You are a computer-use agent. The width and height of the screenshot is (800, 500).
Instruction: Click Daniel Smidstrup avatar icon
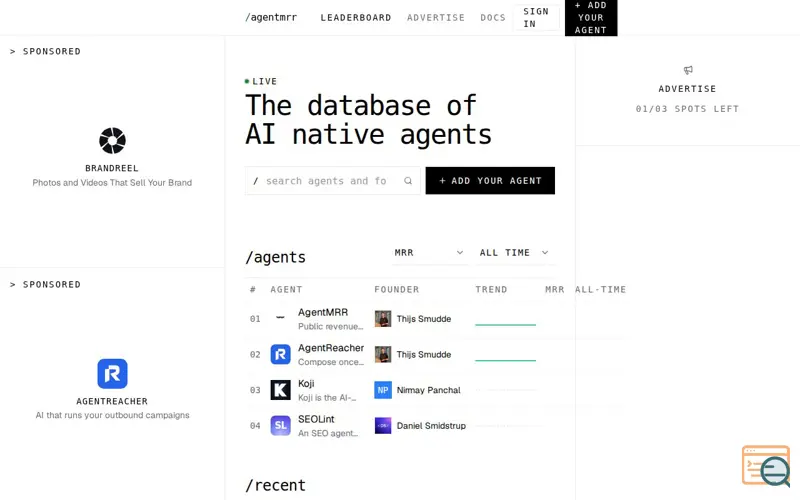[x=383, y=426]
